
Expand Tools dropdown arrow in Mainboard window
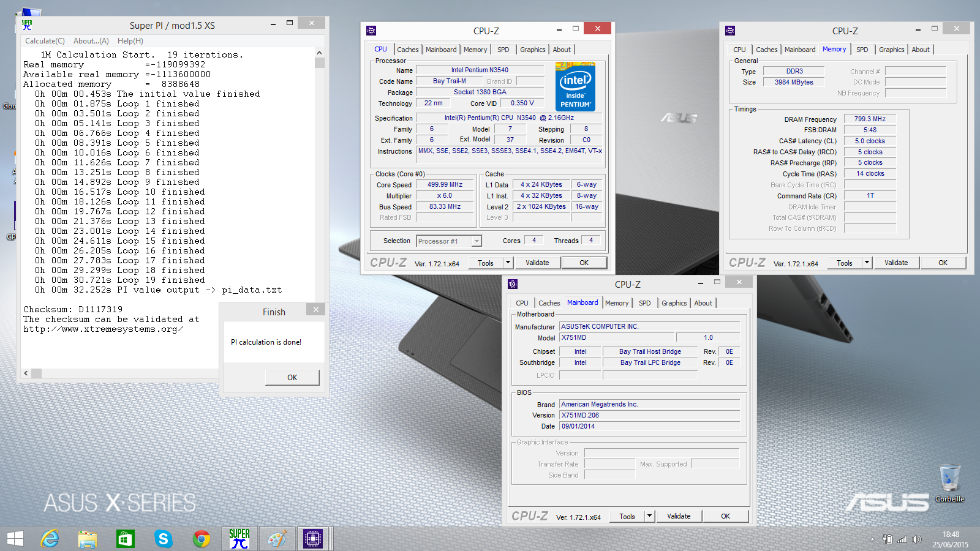pos(649,516)
